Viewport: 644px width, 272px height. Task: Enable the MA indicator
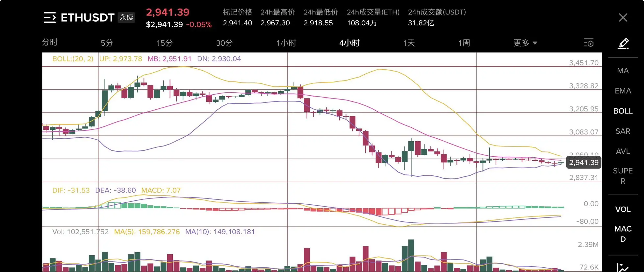point(623,71)
